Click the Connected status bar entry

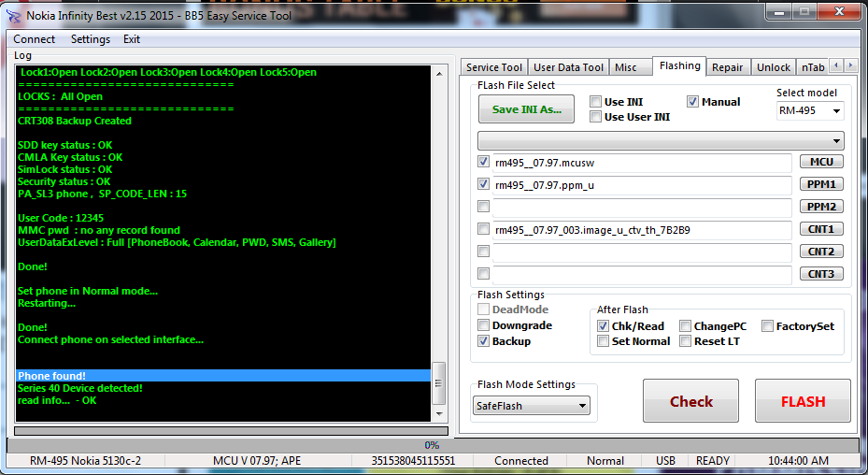[x=521, y=461]
